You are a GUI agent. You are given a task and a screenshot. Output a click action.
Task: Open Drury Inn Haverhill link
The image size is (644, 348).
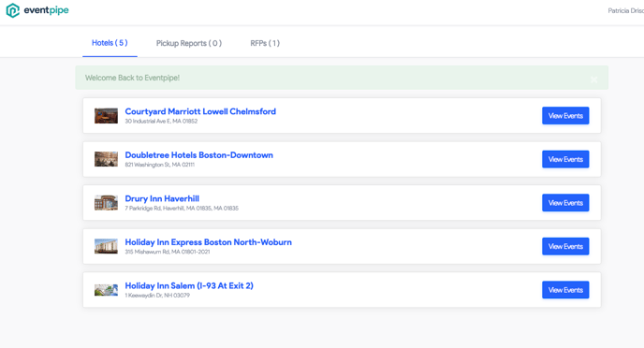point(162,198)
